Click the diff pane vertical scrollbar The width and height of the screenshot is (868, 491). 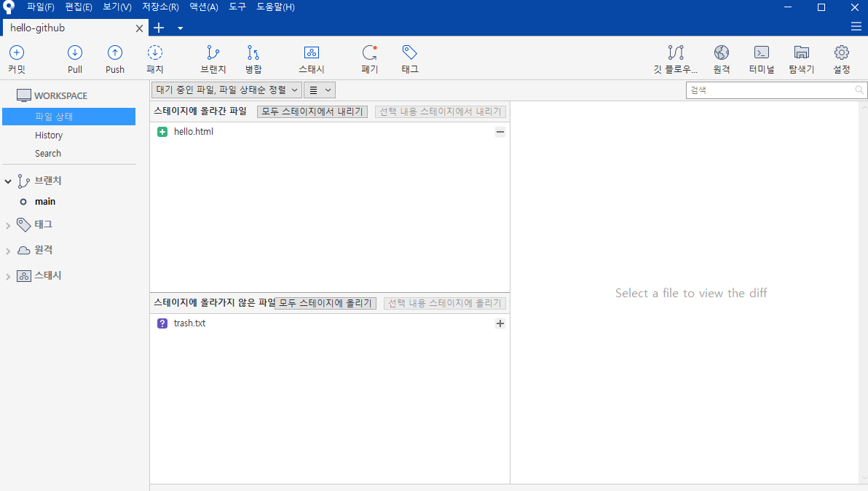863,293
